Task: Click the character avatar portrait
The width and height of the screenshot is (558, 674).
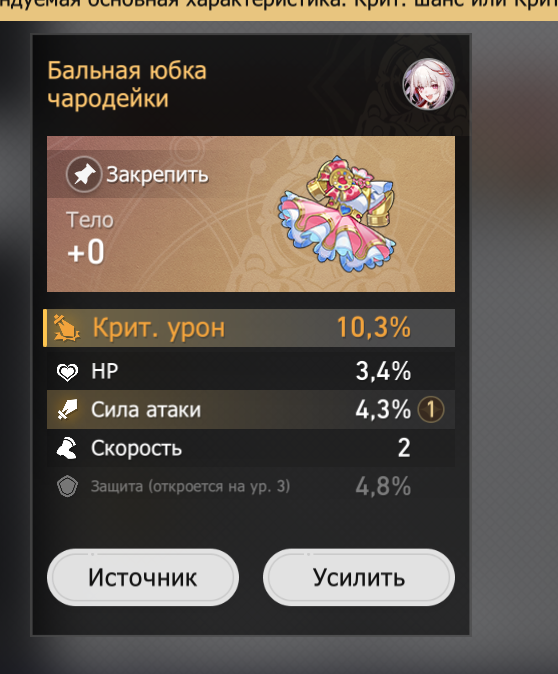Action: [428, 84]
